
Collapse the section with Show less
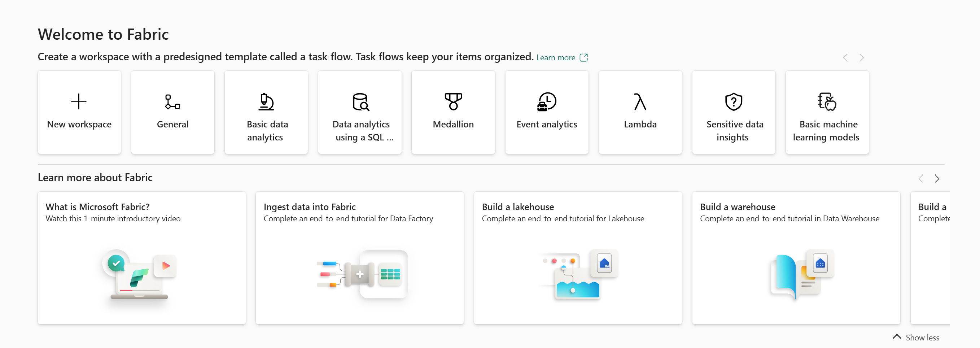click(916, 337)
